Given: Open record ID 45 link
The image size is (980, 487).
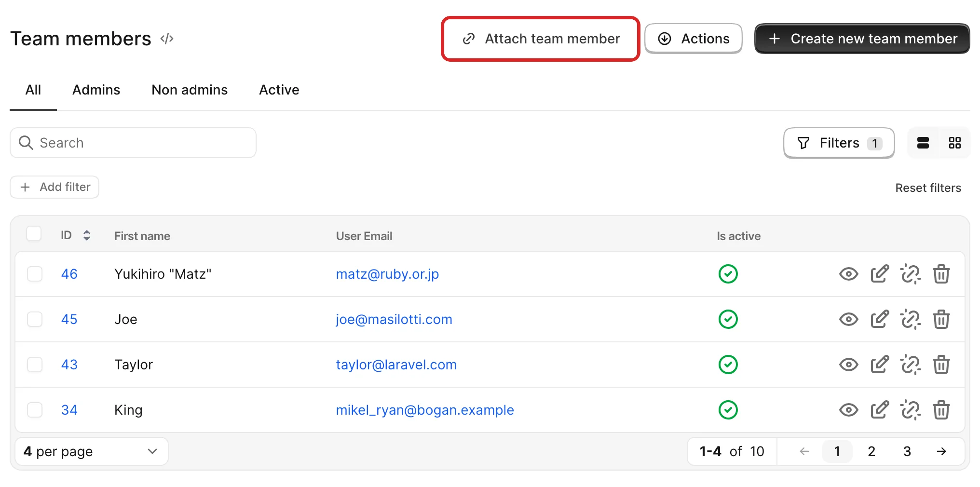Looking at the screenshot, I should click(69, 319).
